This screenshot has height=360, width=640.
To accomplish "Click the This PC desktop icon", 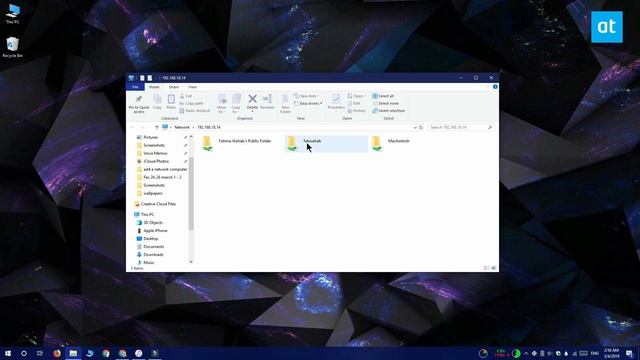I will point(13,13).
